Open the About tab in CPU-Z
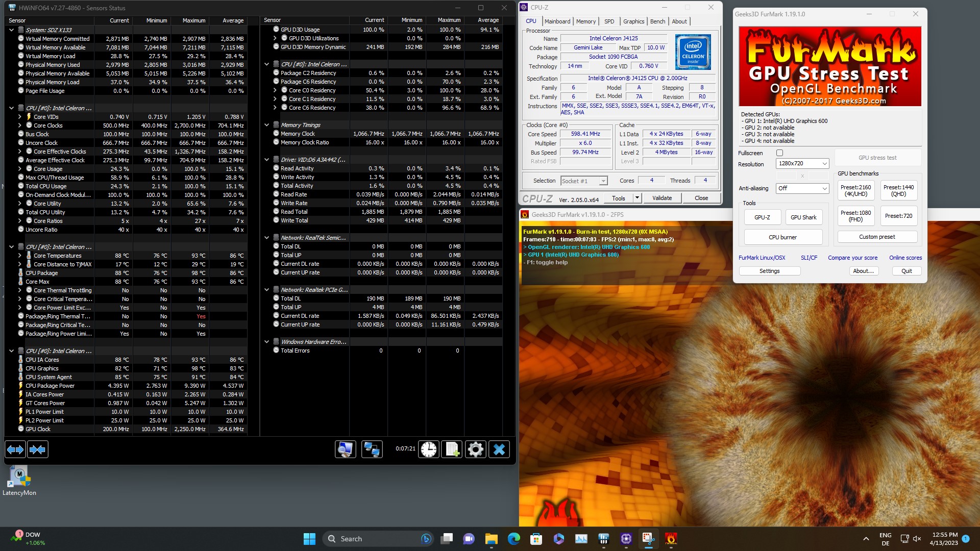The width and height of the screenshot is (980, 551). tap(679, 21)
